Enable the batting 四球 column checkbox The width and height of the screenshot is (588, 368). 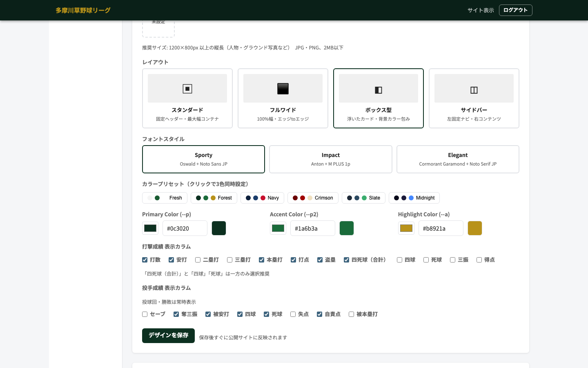pos(399,260)
